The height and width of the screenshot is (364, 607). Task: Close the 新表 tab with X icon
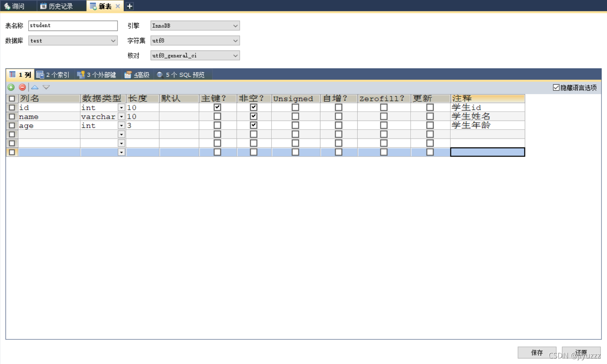(x=118, y=6)
